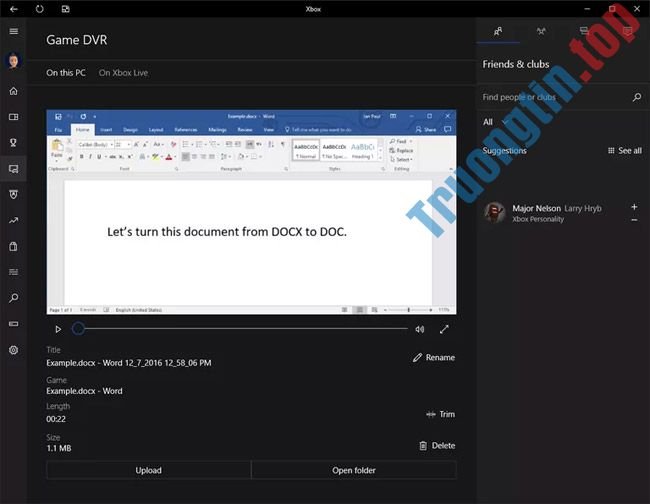This screenshot has height=504, width=650.
Task: Open the hamburger menu in the sidebar
Action: tap(13, 31)
